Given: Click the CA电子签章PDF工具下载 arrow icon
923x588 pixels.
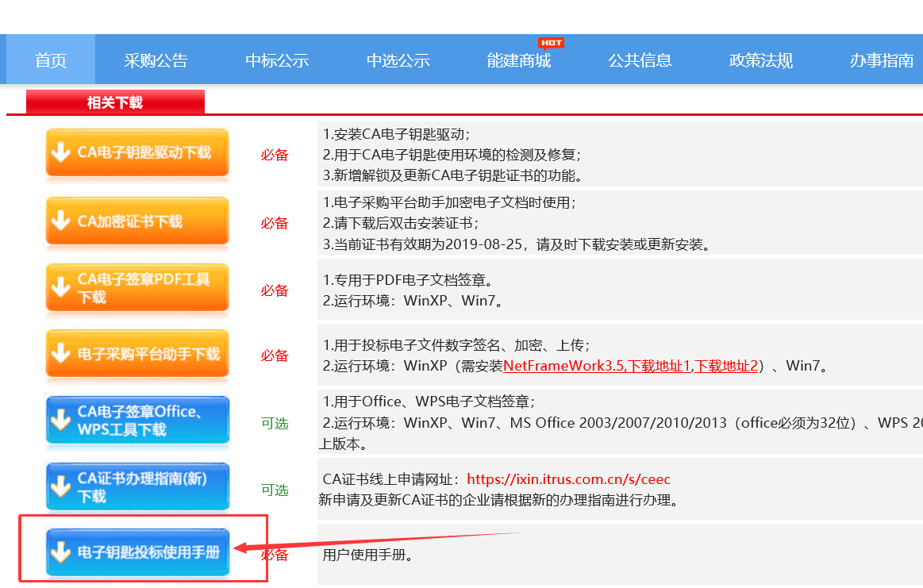Looking at the screenshot, I should (60, 288).
